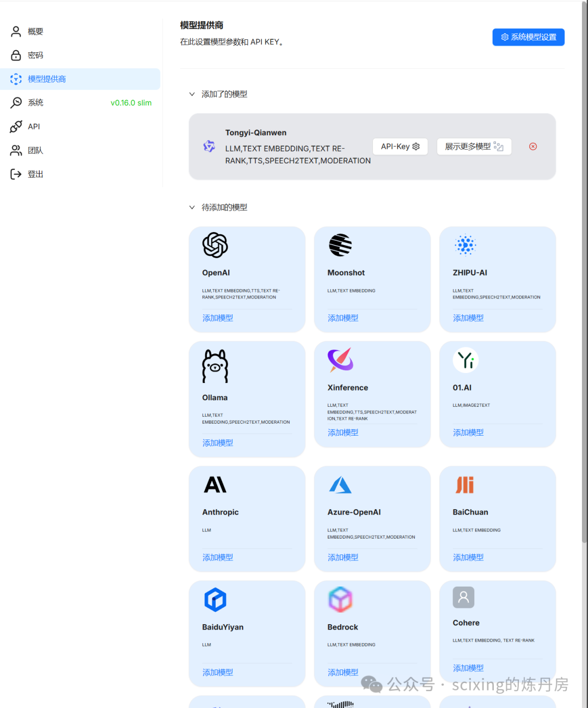Click the 团队 people icon in sidebar
The height and width of the screenshot is (708, 588).
[16, 150]
